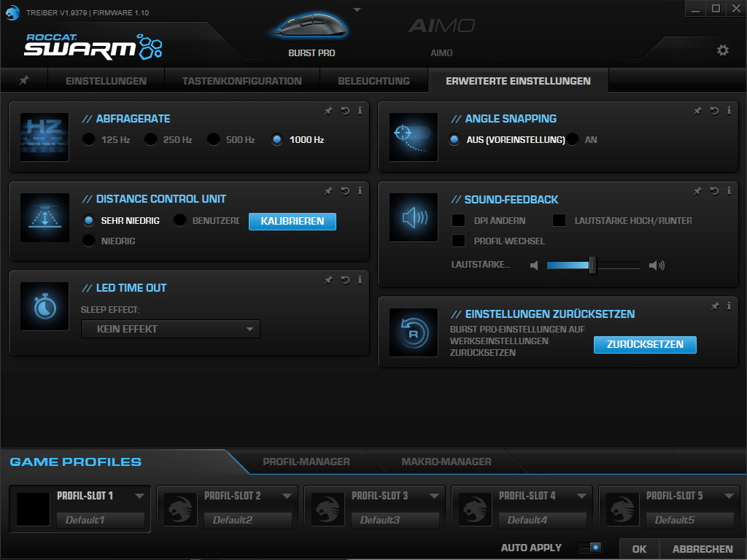Enable DPI Ändern sound feedback
The height and width of the screenshot is (560, 747).
pyautogui.click(x=458, y=220)
